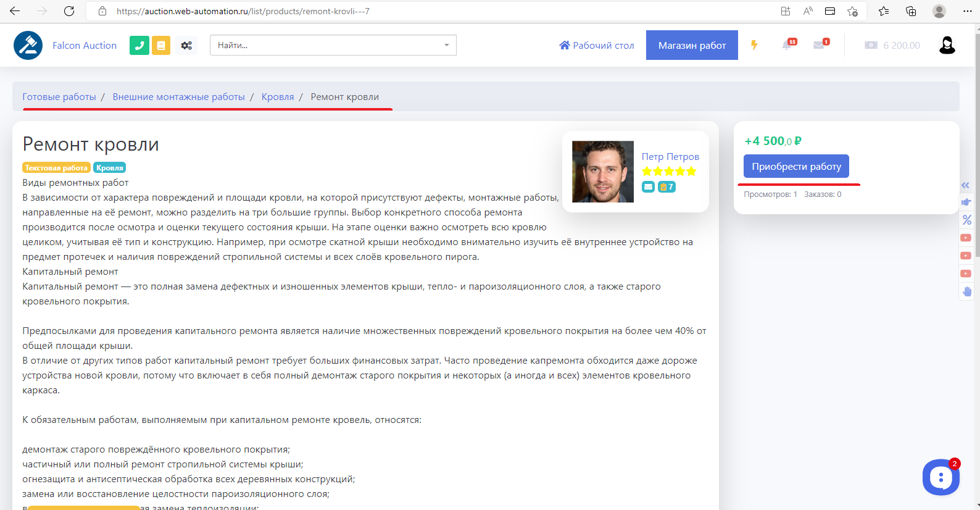This screenshot has width=980, height=510.
Task: Click the Кровля breadcrumb link
Action: click(x=278, y=97)
